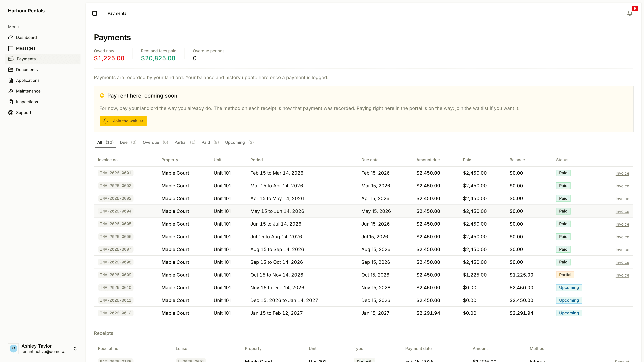
Task: Switch to the Upcoming (3) tab
Action: tap(239, 142)
